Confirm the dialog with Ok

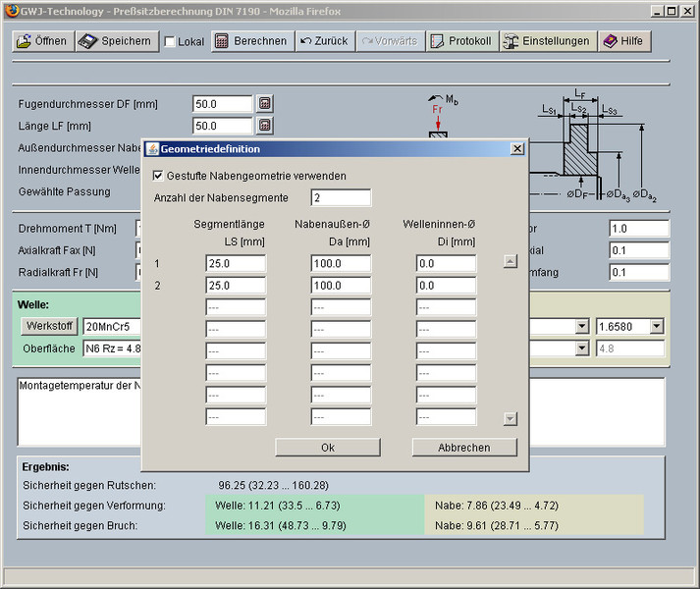328,448
